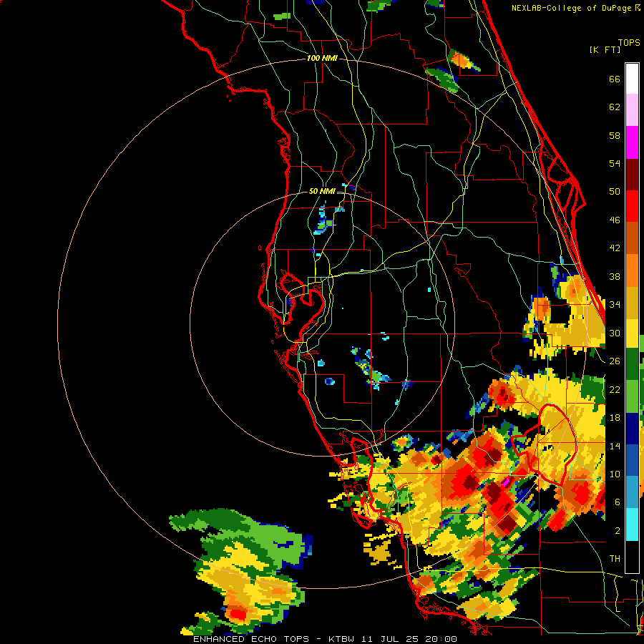Click the '[K FT]' units label
644x644 pixels.
605,49
